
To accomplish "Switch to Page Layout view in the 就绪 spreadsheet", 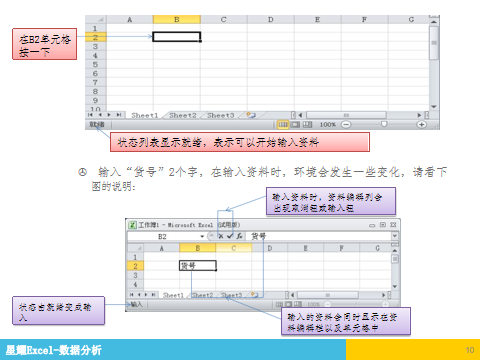I will [x=295, y=125].
